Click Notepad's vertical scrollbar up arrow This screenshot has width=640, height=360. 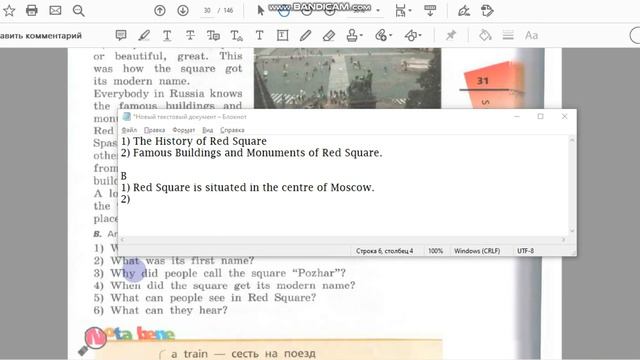click(572, 140)
